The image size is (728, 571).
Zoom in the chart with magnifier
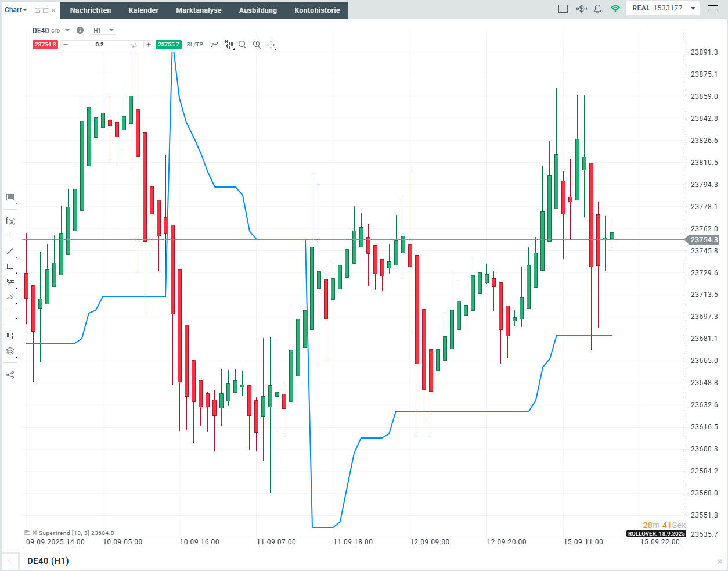(257, 45)
